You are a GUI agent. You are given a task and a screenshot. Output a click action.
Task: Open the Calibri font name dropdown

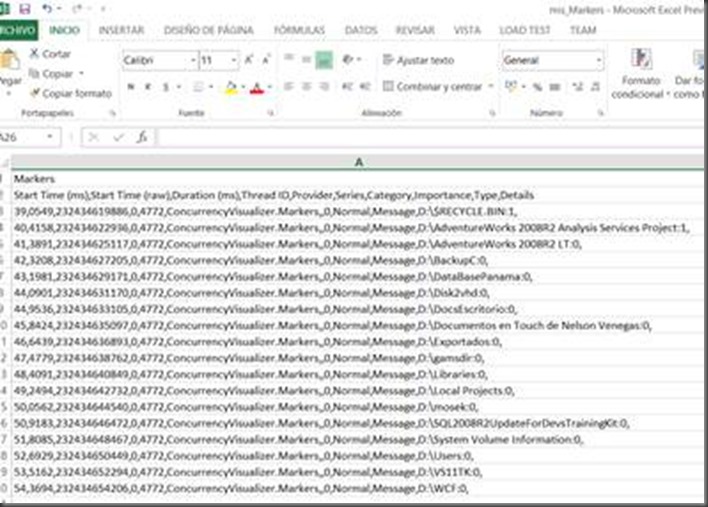click(193, 60)
